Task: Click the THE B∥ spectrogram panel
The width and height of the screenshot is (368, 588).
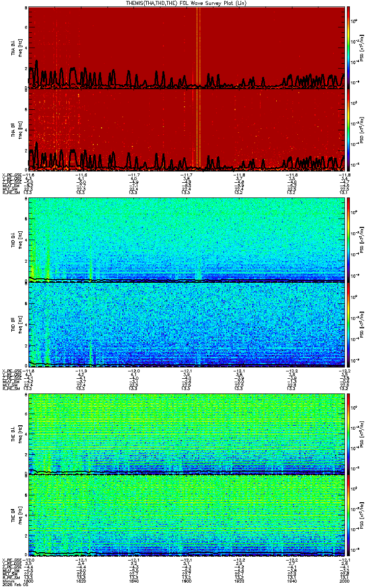Action: tap(187, 515)
